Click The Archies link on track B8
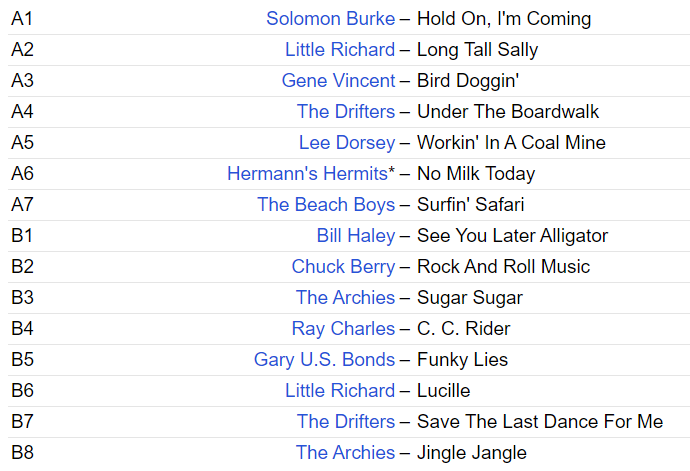Screen dimensions: 690x471 point(345,453)
